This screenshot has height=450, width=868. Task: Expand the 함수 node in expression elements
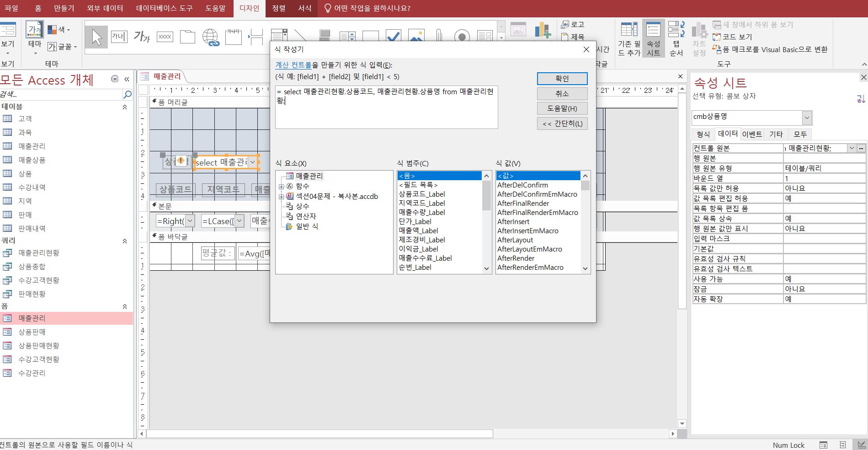pyautogui.click(x=282, y=186)
